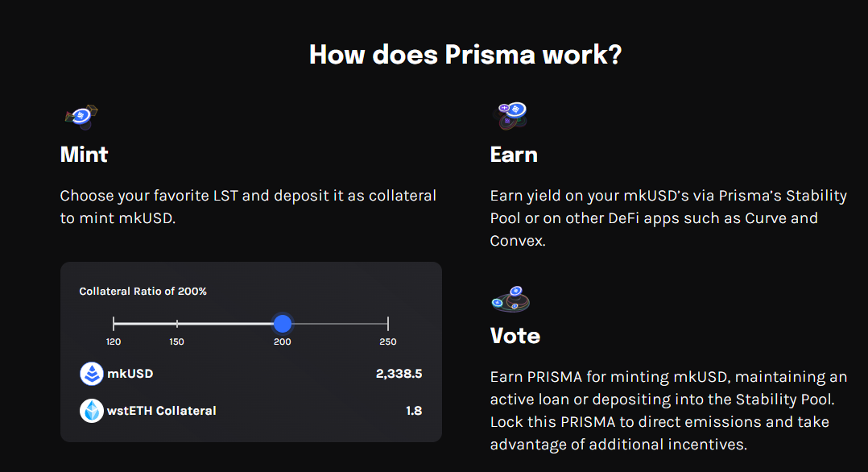
Task: Click the wstETH collateral value 1.8
Action: tap(414, 411)
